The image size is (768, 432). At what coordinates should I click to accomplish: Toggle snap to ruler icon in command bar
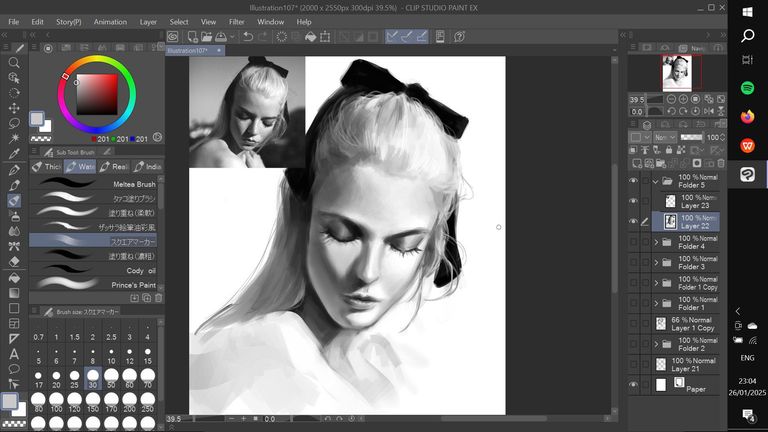pos(392,37)
